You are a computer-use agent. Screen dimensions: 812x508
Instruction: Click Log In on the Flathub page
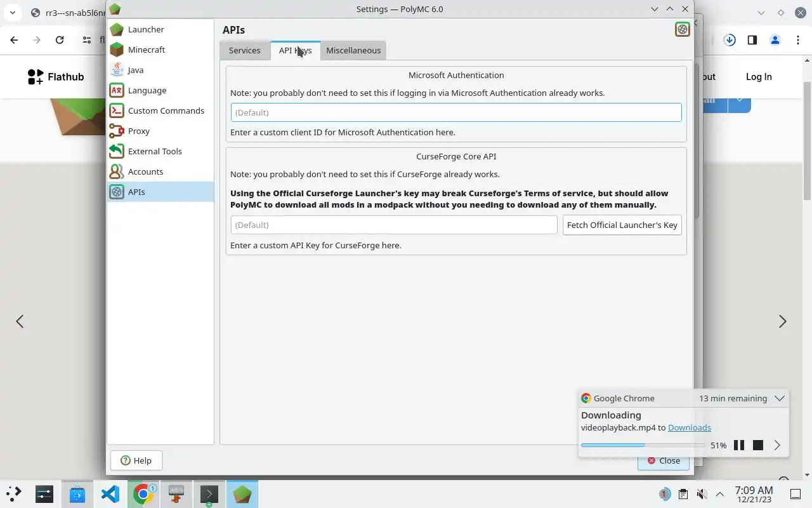(x=759, y=77)
